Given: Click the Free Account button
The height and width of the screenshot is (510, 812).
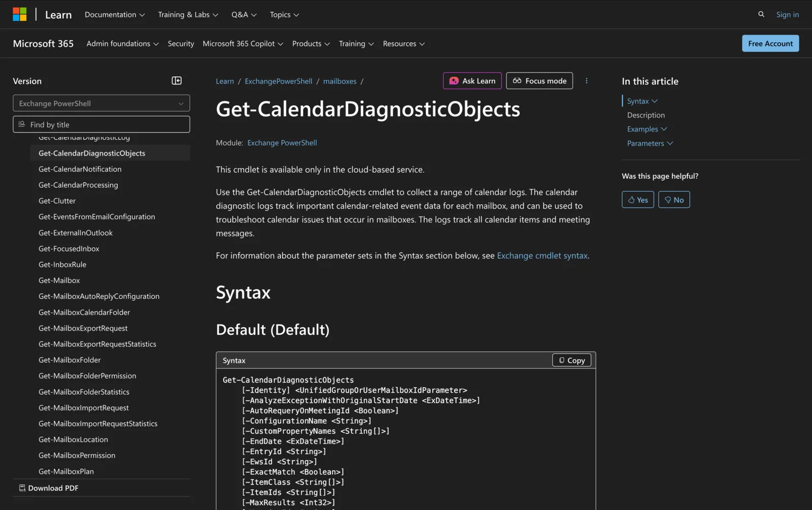Looking at the screenshot, I should [x=770, y=43].
